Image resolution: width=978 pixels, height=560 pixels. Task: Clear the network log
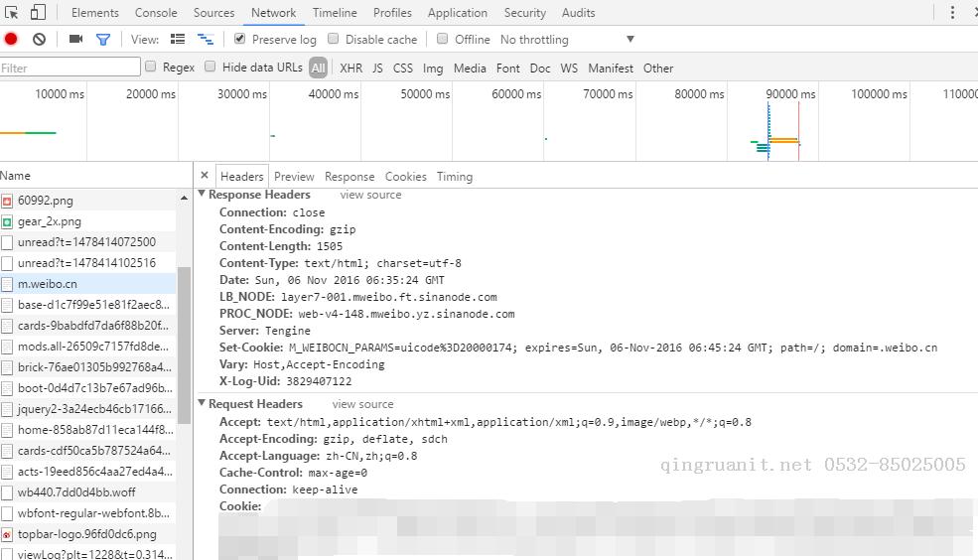39,40
